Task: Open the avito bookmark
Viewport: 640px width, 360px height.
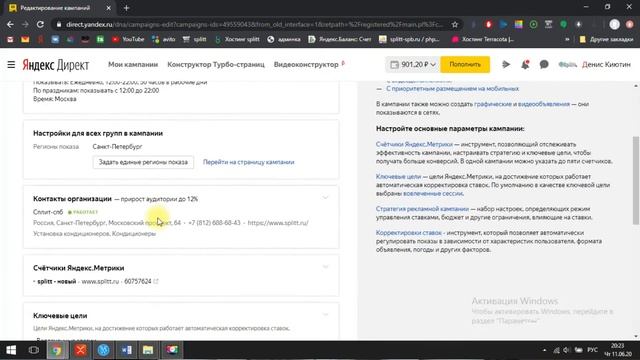Action: tap(164, 39)
